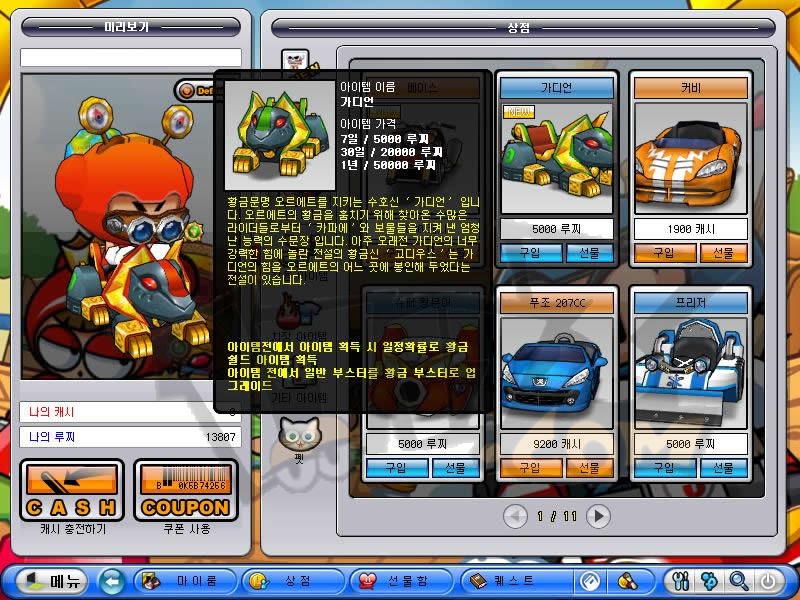Click 구입 under the dimmed 5000 루찌 item
Screen dimensions: 800x600
(x=397, y=467)
